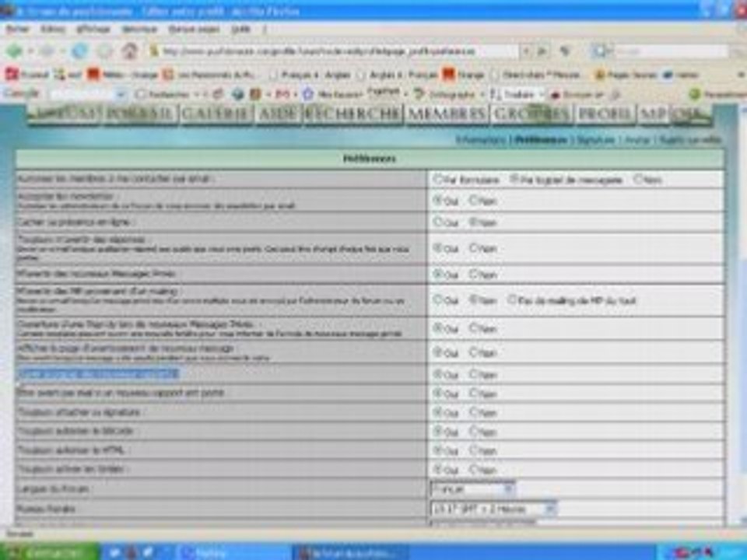Switch to the Informations profile tab
This screenshot has height=560, width=747.
point(480,140)
